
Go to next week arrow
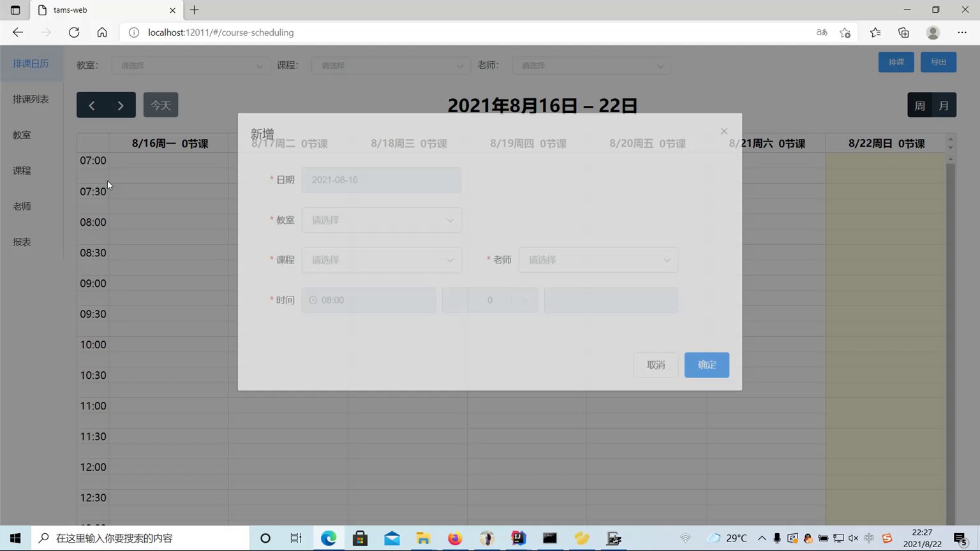point(121,105)
